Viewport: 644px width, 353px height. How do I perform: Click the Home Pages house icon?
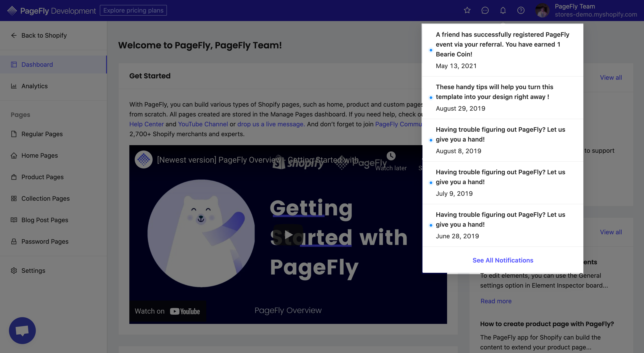click(14, 155)
